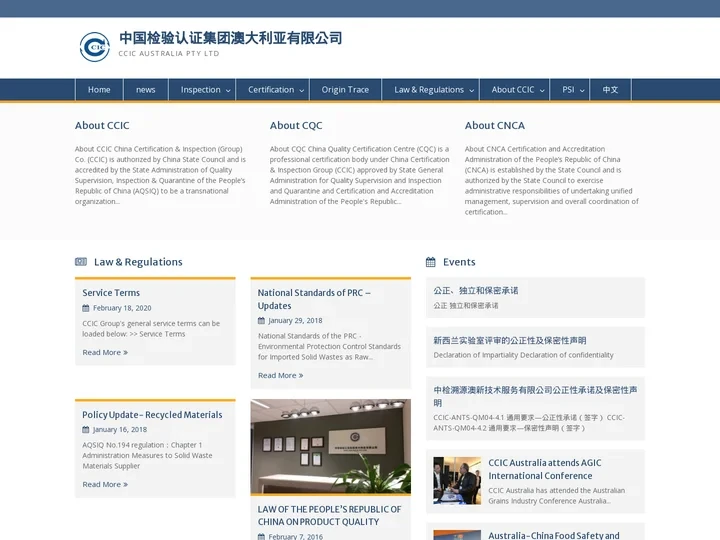Screen dimensions: 720x540
Task: Read More under Policy Update – Recycled Materials
Action: click(x=105, y=484)
